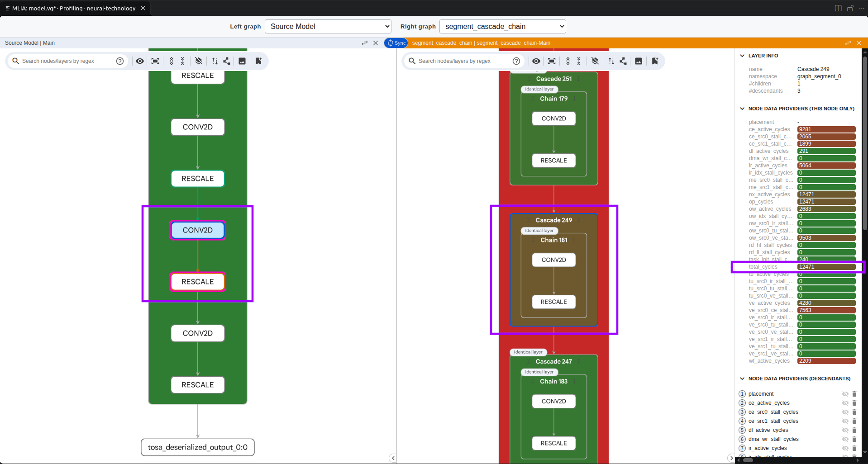Click download image icon in left graph toolbar
Viewport: 868px width, 464px height.
(x=242, y=61)
